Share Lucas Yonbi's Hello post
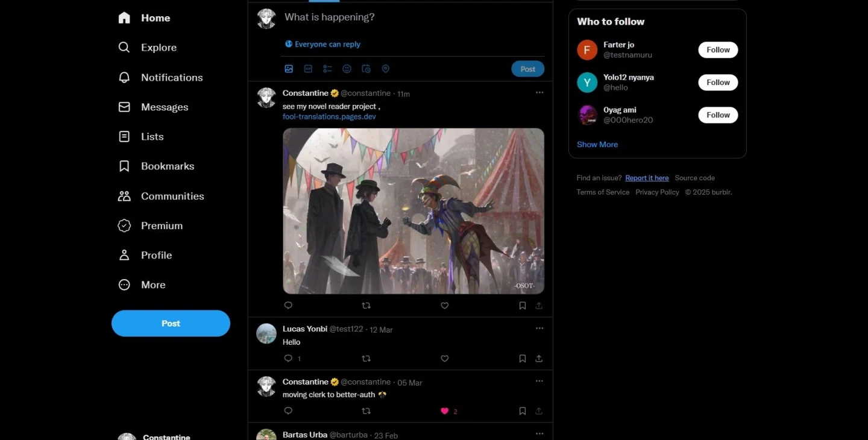The height and width of the screenshot is (440, 868). pos(539,358)
